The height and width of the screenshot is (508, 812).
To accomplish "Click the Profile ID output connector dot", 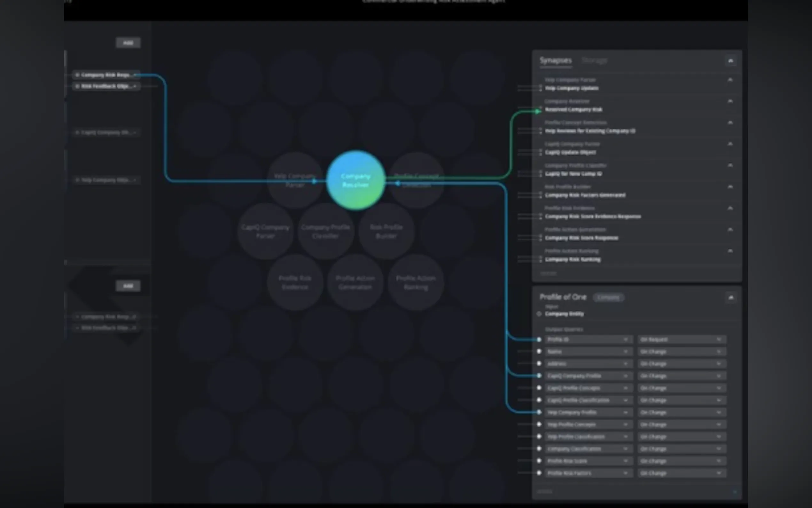I will click(x=539, y=340).
